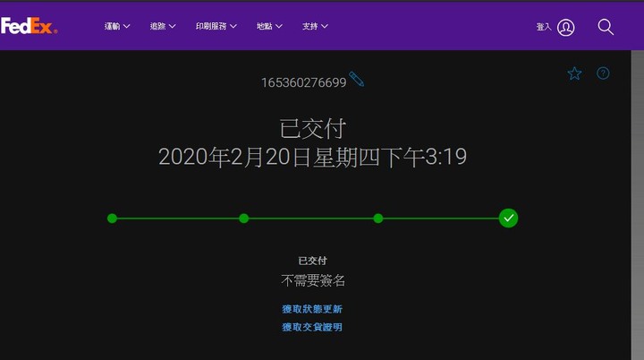Add shipment to watch list star
The image size is (644, 360).
(x=574, y=73)
